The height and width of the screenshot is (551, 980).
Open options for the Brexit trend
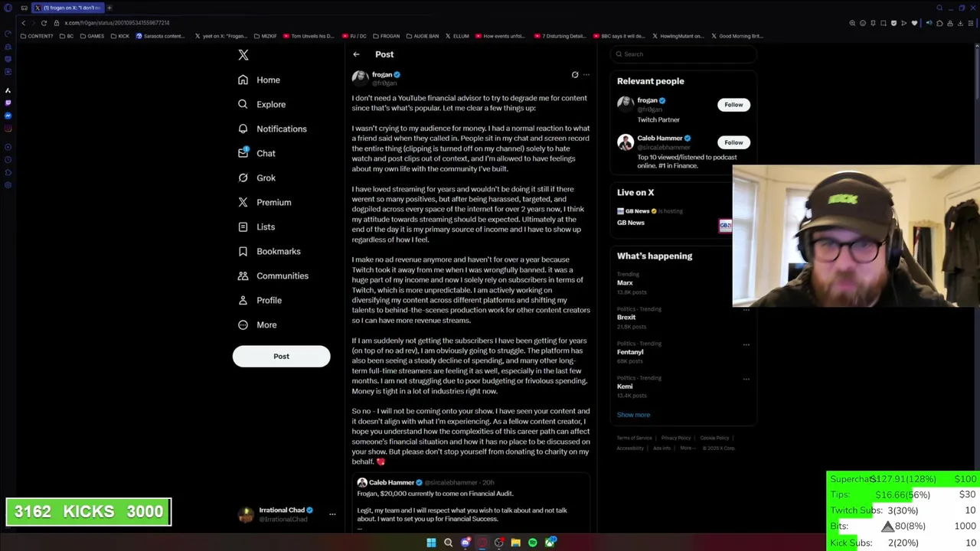pyautogui.click(x=746, y=310)
